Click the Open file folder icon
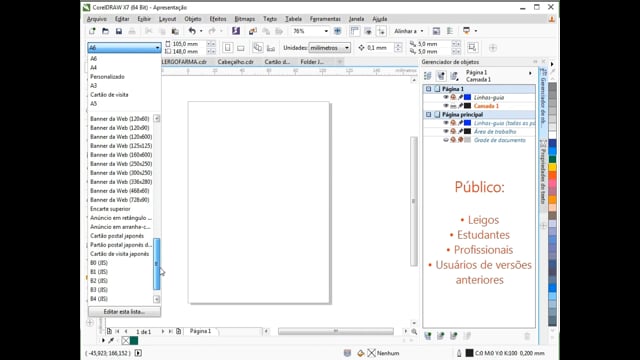 coord(105,31)
